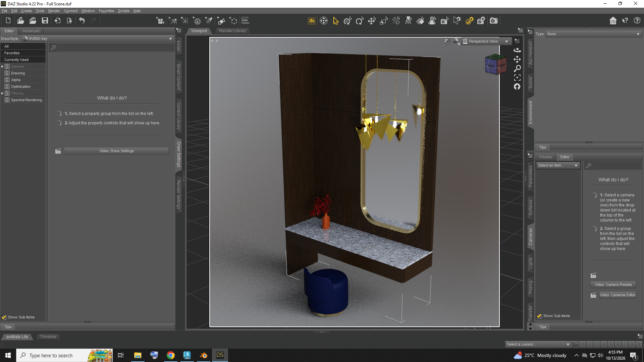Select the Spectral Rendering property group
Screen dimensions: 644x362
26,100
